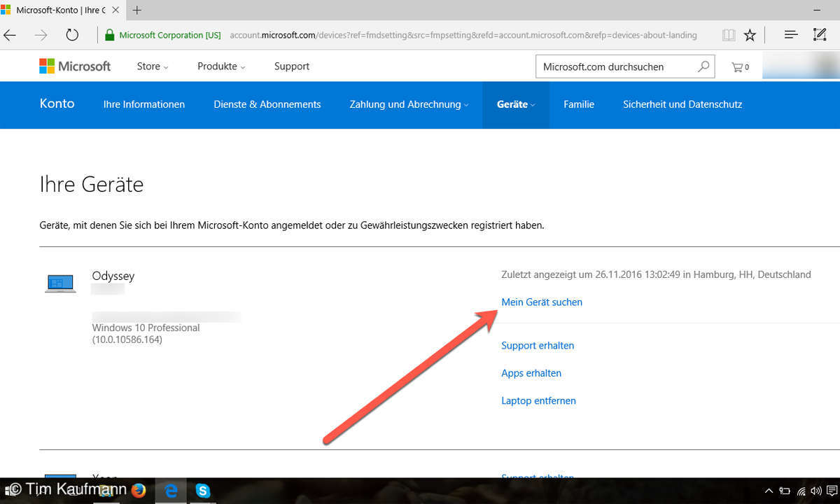Click the battery tray icon
Viewport: 840px width, 504px height.
pyautogui.click(x=785, y=491)
